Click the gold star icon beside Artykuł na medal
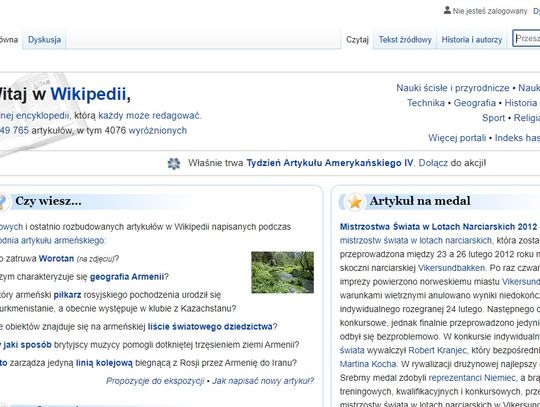Viewport: 540px width, 407px height. [355, 202]
